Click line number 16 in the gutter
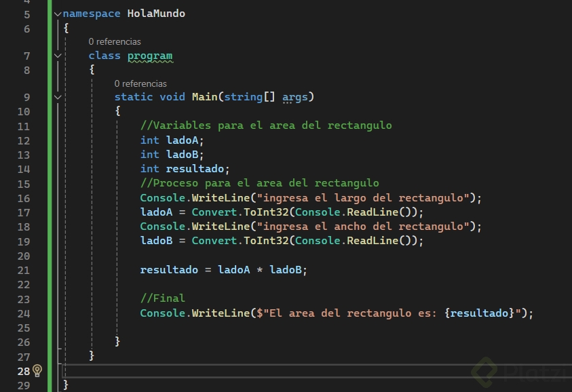Viewport: 572px width, 392px height. 24,198
